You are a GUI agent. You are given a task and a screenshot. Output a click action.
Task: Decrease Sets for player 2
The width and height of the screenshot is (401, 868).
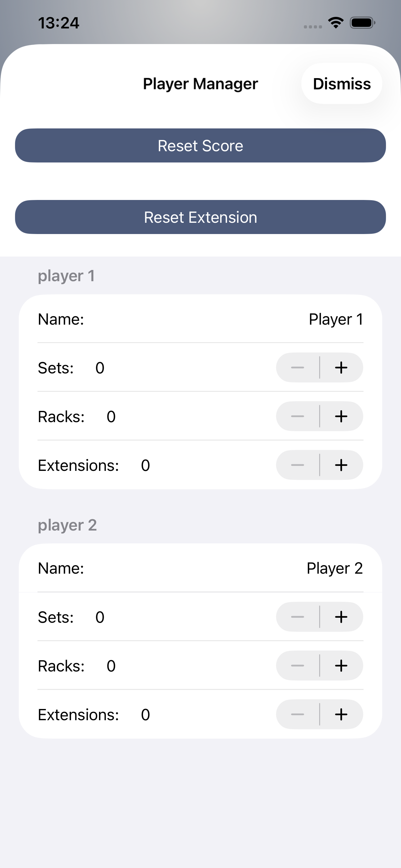(298, 617)
